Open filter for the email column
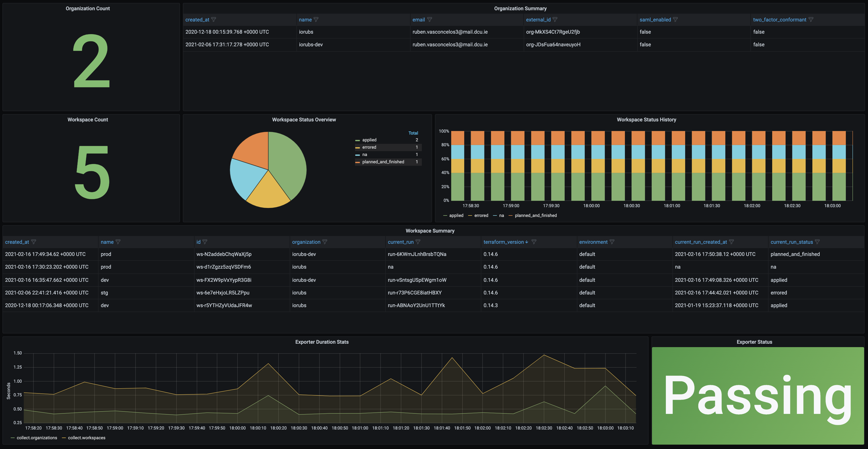Viewport: 868px width, 449px height. (x=430, y=20)
